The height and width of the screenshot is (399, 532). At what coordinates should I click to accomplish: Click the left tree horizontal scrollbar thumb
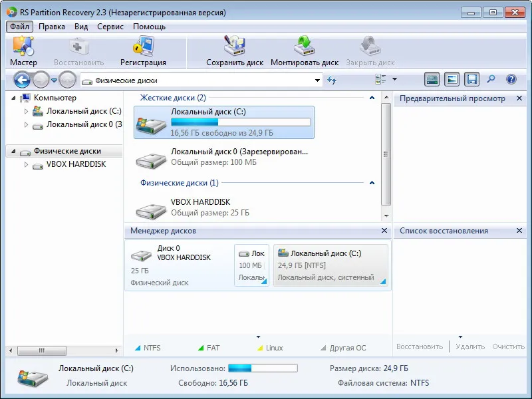pyautogui.click(x=42, y=350)
